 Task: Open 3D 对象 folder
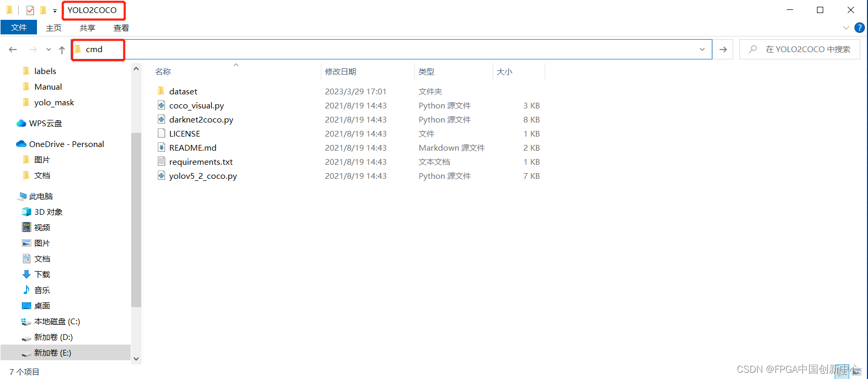[x=48, y=212]
